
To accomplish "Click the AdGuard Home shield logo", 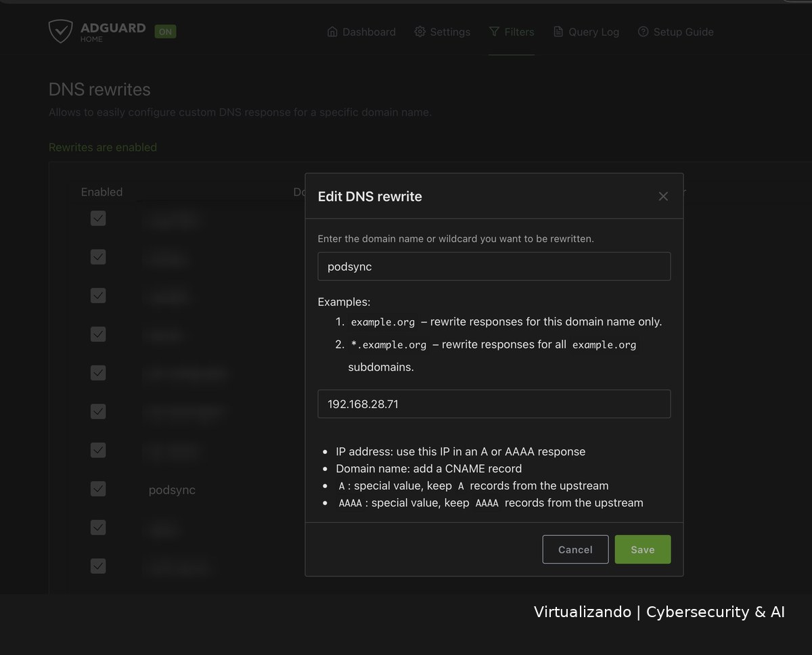I will click(61, 31).
